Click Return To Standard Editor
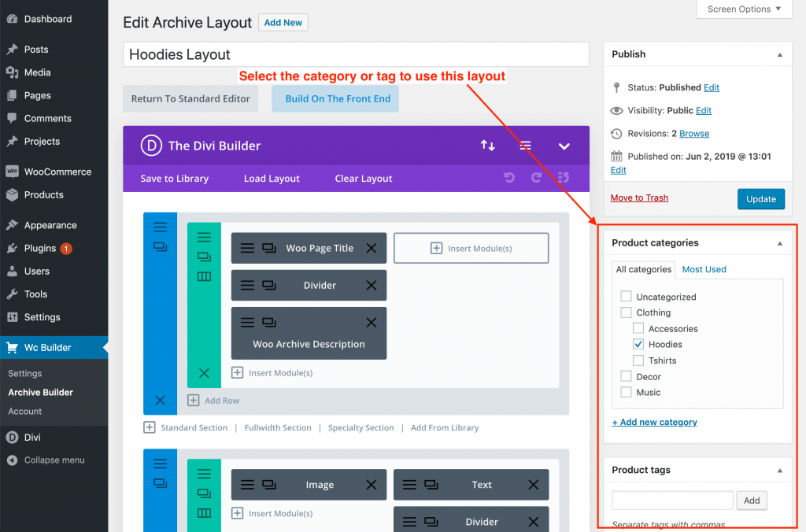 [x=190, y=98]
